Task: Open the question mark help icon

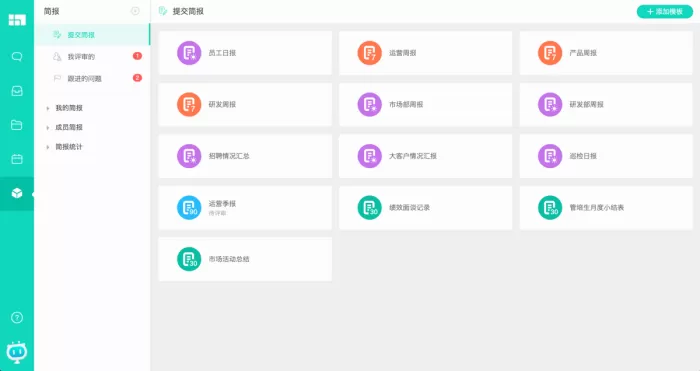Action: (x=17, y=317)
